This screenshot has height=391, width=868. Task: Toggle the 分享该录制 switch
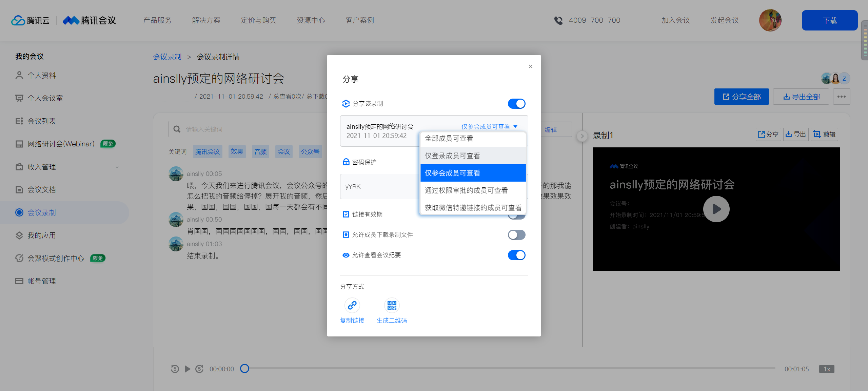click(x=516, y=104)
